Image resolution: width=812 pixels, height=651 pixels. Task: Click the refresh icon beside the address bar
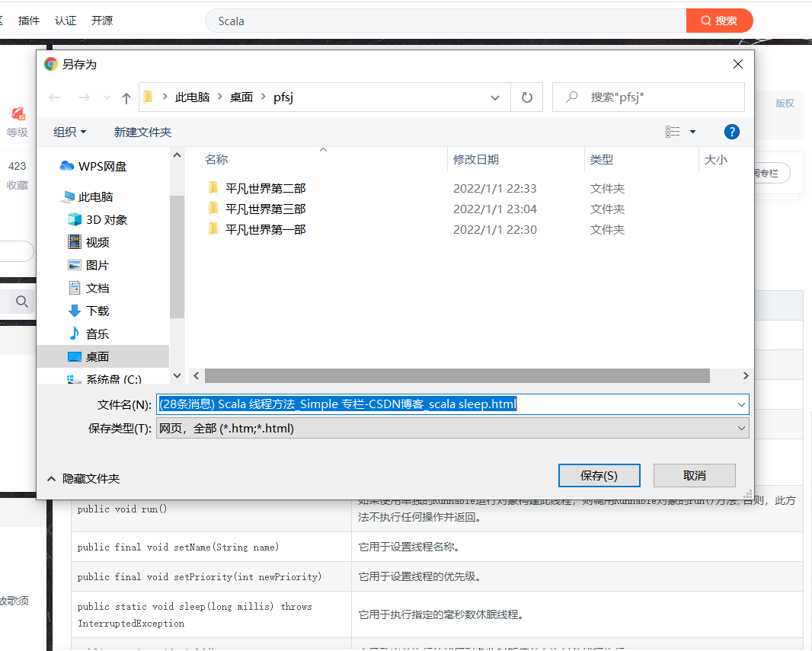526,97
